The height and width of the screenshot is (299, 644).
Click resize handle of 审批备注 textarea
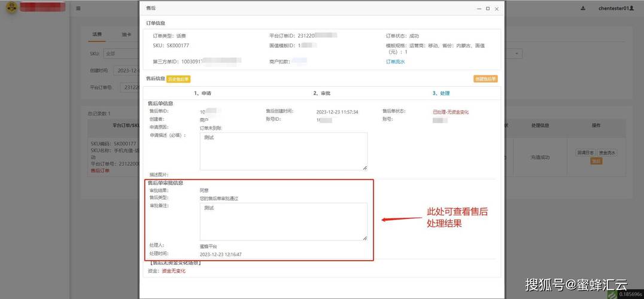364,238
